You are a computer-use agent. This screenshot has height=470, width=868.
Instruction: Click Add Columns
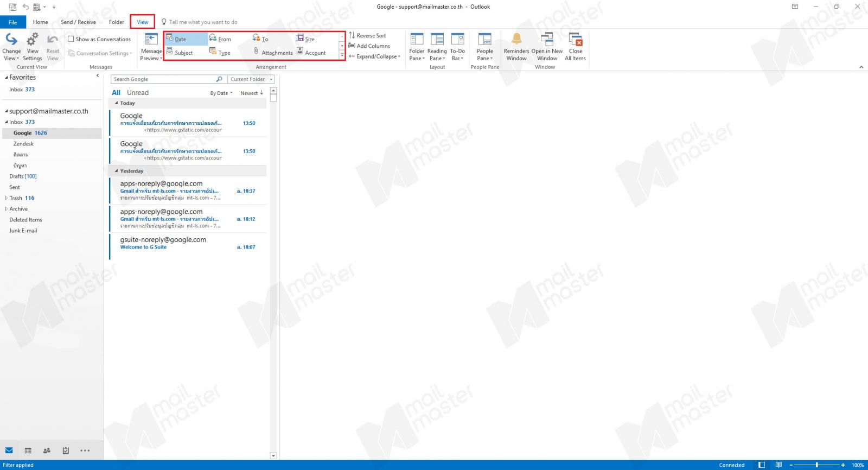coord(369,46)
